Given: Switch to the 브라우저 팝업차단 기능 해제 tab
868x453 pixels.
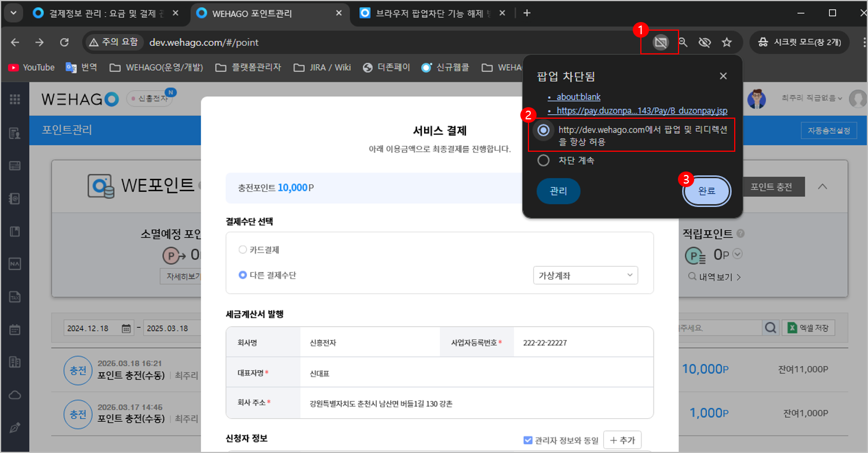Looking at the screenshot, I should (x=433, y=13).
